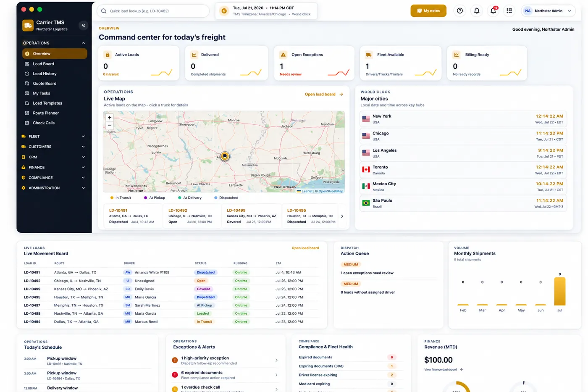Click the Chicago world clock row
The width and height of the screenshot is (588, 392).
[463, 136]
